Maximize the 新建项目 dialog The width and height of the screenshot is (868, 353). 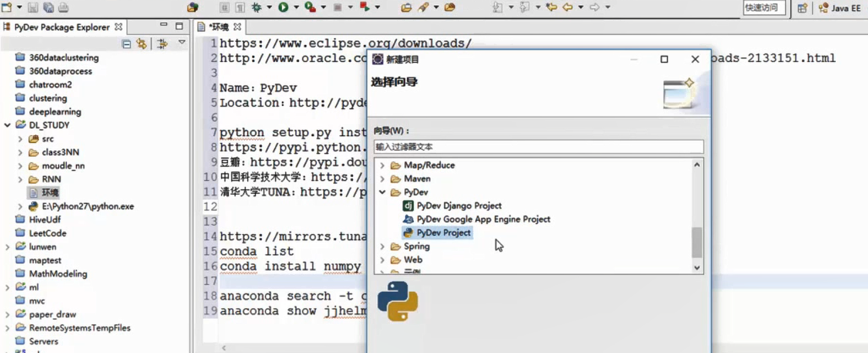click(664, 59)
